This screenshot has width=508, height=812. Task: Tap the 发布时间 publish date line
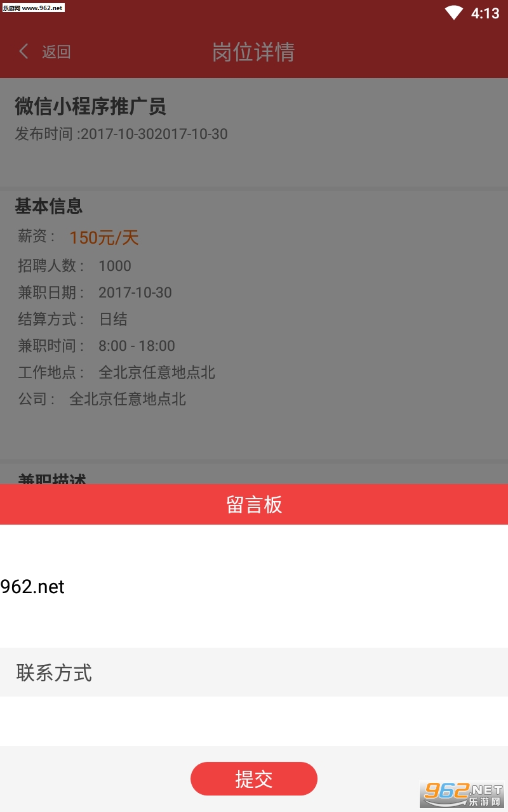121,134
